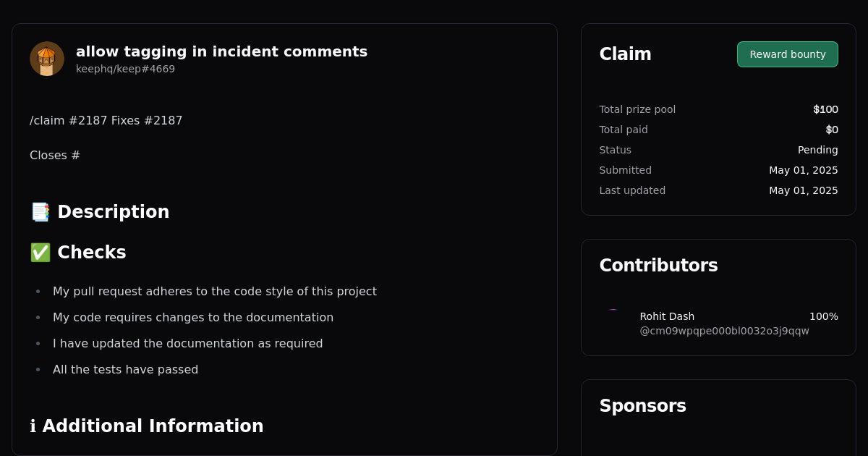Viewport: 868px width, 456px height.
Task: Click the bullet beside 'All the tests have passed'
Action: click(38, 368)
